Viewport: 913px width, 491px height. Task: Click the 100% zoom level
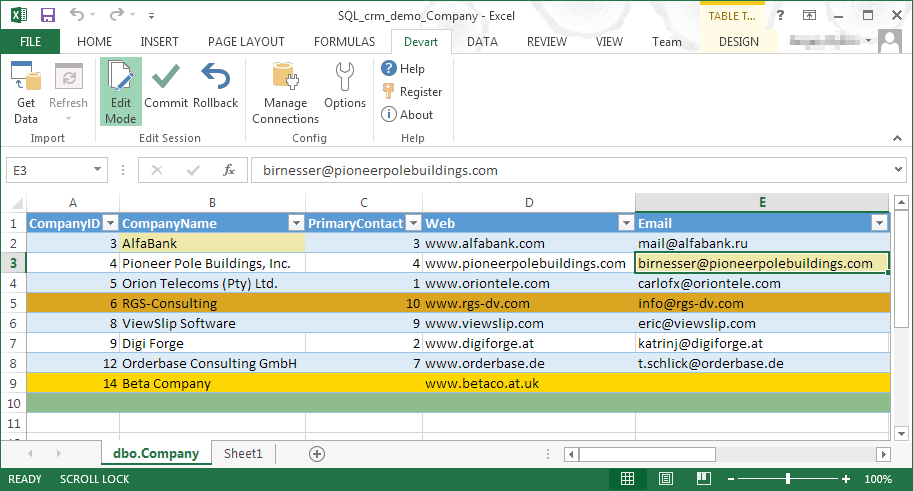878,479
